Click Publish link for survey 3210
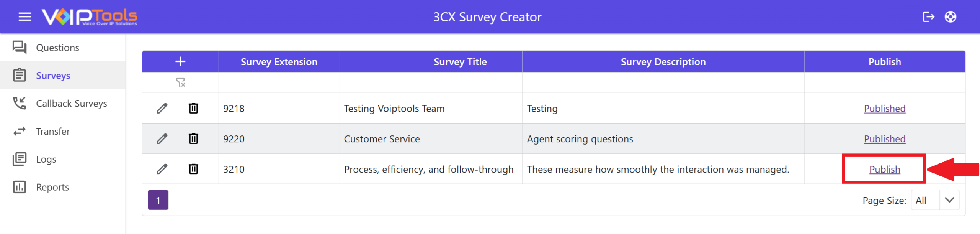The height and width of the screenshot is (234, 980). pyautogui.click(x=884, y=169)
